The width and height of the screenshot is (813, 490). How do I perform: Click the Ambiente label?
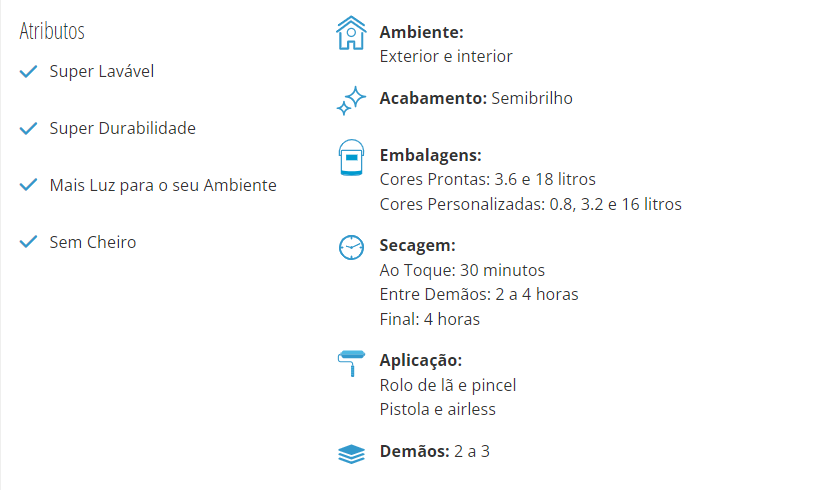tap(421, 32)
